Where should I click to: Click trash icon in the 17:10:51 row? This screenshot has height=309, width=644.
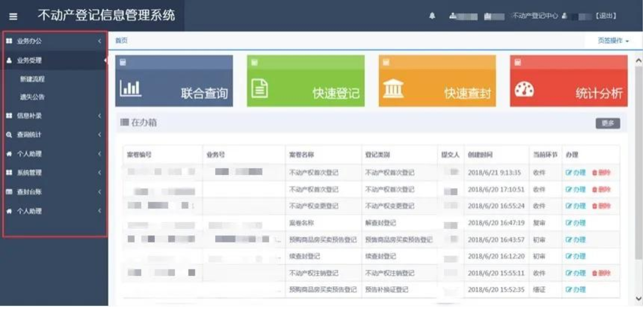coord(594,190)
